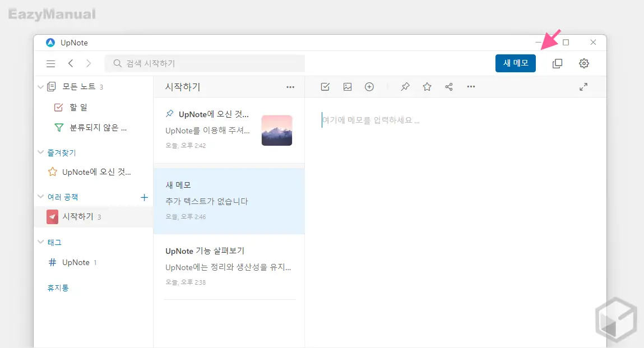Screen dimensions: 644x348
Task: Click the 태그 section label
Action: 54,243
